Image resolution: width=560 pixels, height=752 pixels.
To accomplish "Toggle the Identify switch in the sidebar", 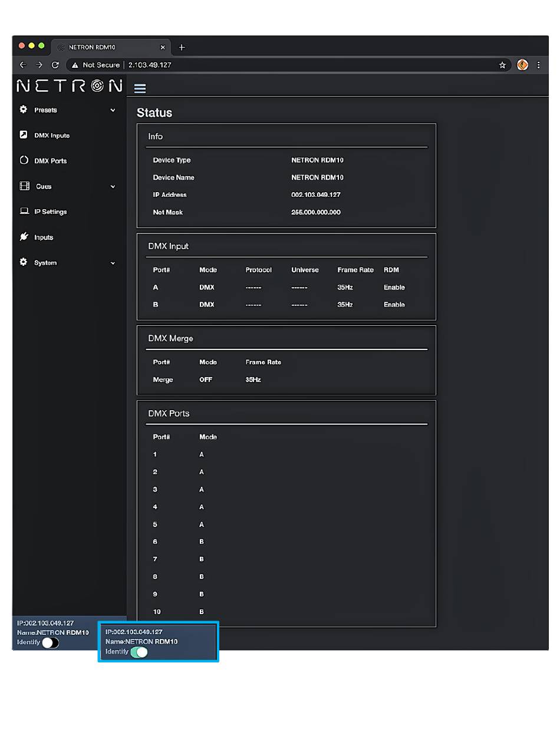I will coord(50,642).
